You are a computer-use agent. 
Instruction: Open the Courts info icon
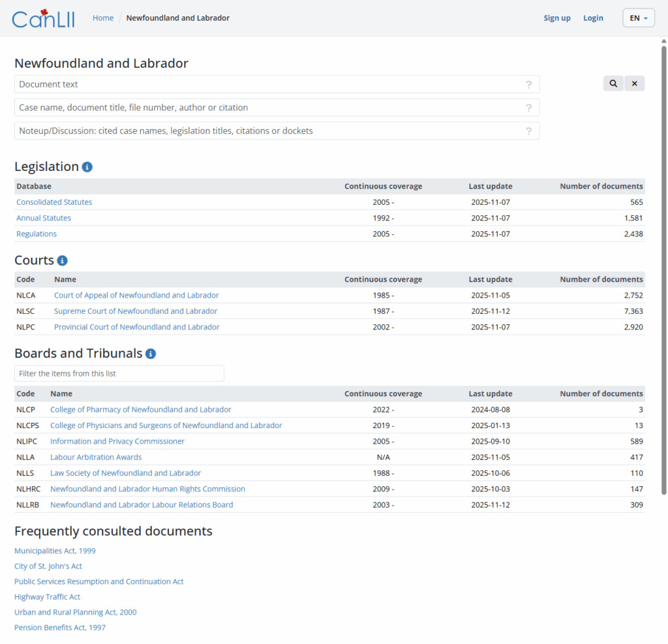point(63,260)
